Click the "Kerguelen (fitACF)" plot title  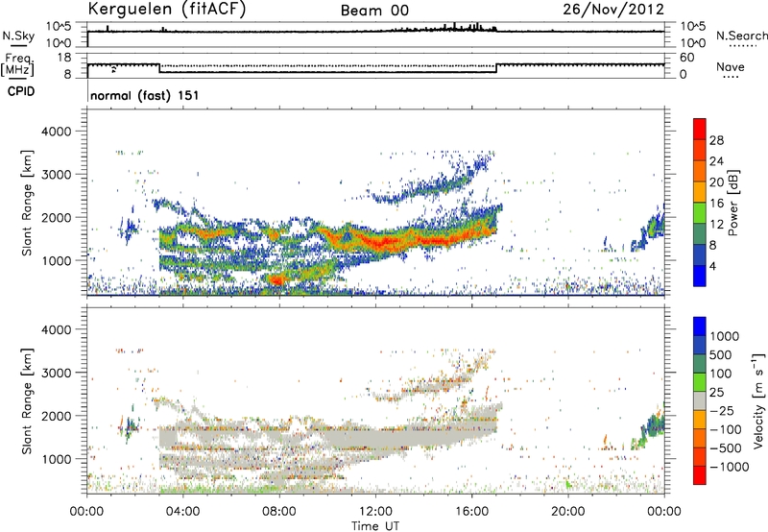[166, 10]
